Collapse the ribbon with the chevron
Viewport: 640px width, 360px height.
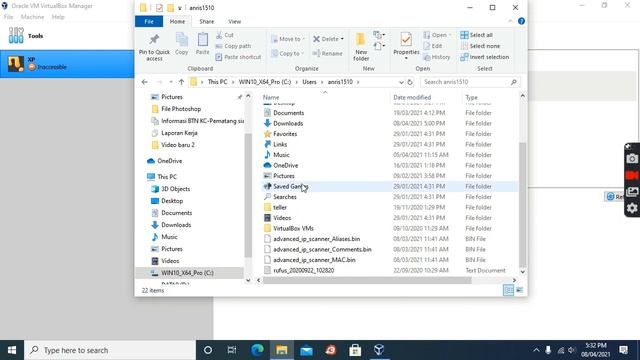tap(510, 21)
